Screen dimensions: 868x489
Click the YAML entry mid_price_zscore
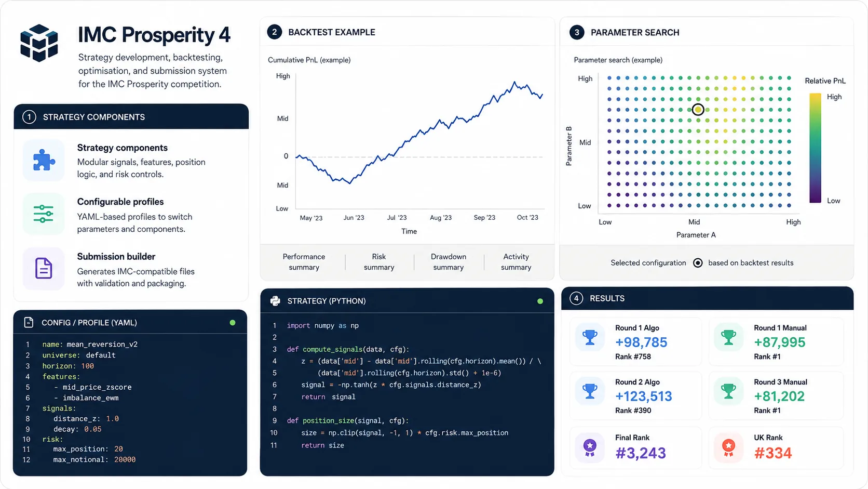(97, 387)
